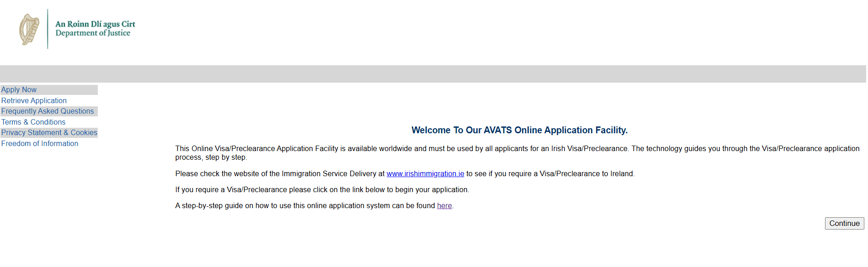Click the golden harp emblem
868x267 pixels.
29,29
